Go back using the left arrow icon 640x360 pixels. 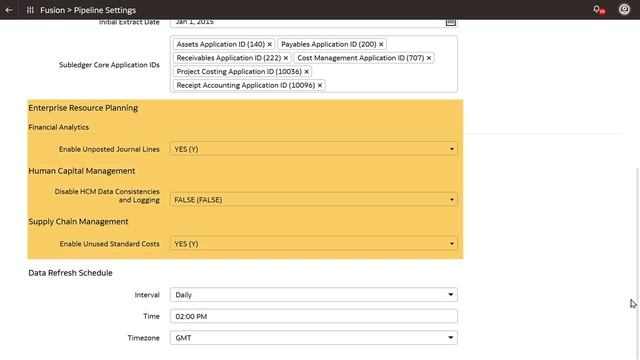(x=9, y=10)
